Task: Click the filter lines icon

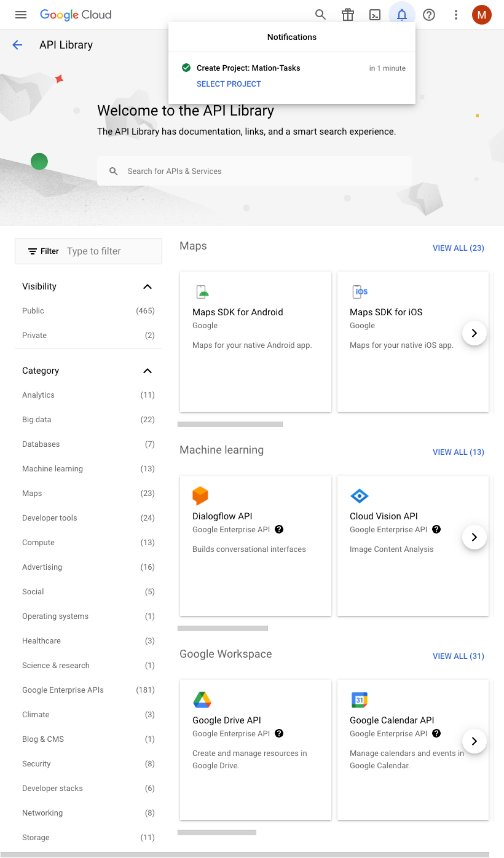Action: pyautogui.click(x=33, y=251)
